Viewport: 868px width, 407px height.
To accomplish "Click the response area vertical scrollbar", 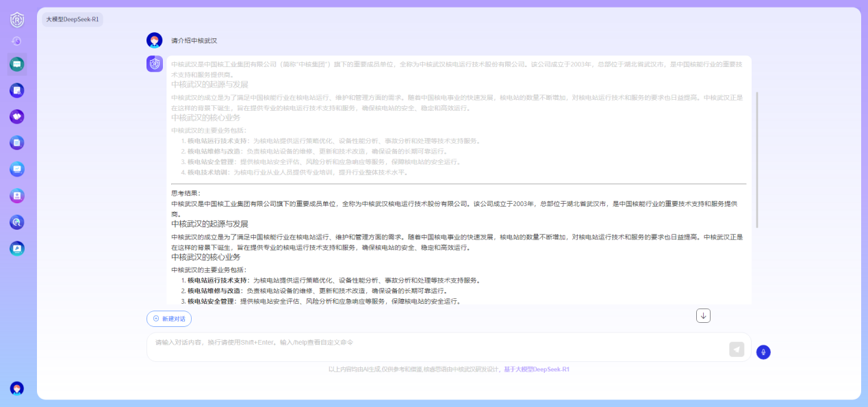I will coord(756,159).
